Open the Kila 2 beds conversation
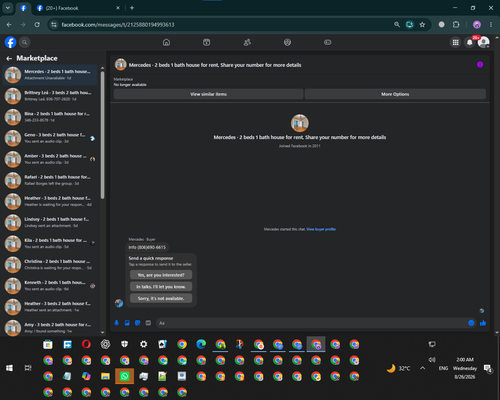This screenshot has width=500, height=400. 50,243
